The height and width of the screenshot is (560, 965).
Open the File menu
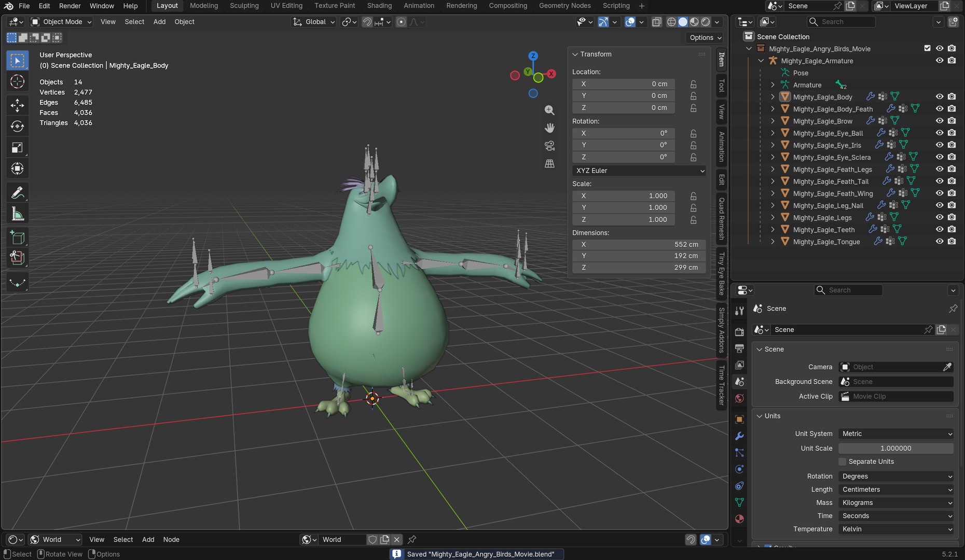pos(24,6)
